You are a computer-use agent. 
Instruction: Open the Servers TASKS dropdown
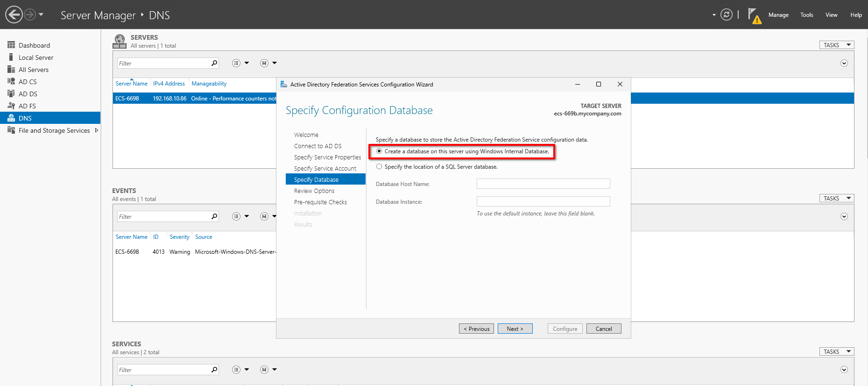836,45
